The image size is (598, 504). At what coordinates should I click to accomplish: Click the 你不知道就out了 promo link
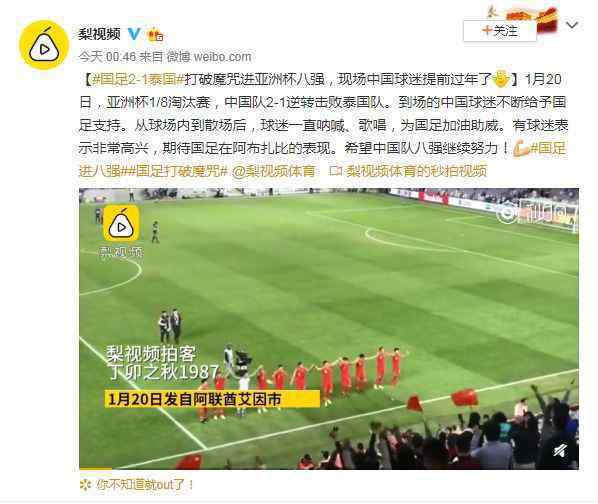pyautogui.click(x=145, y=485)
